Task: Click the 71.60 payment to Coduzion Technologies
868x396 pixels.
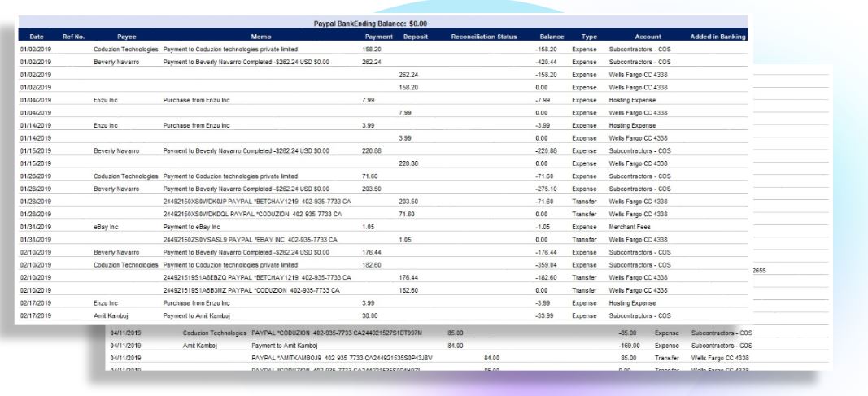Action: (x=369, y=176)
